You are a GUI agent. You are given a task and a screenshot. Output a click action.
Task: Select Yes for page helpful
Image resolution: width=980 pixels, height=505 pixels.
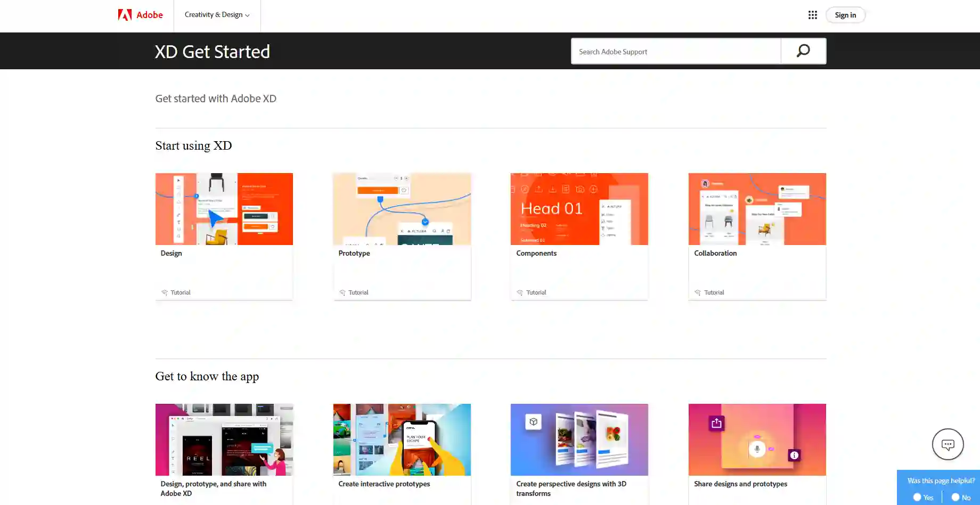[x=917, y=497]
